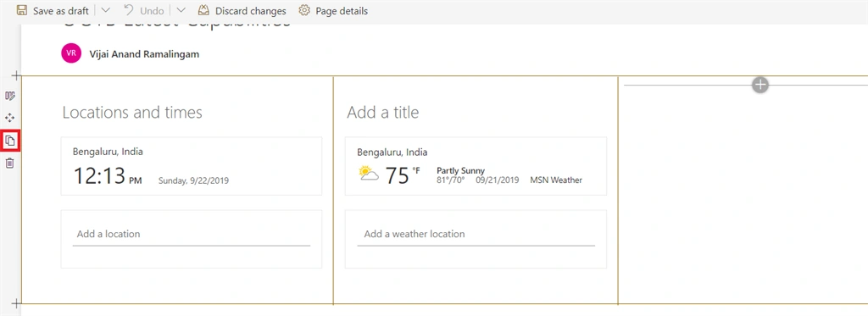
Task: Expand the Undo dropdown chevron
Action: [x=181, y=10]
